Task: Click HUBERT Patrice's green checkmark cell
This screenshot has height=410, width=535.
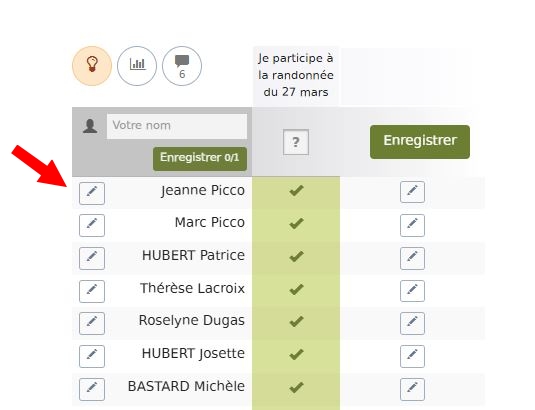Action: tap(296, 258)
